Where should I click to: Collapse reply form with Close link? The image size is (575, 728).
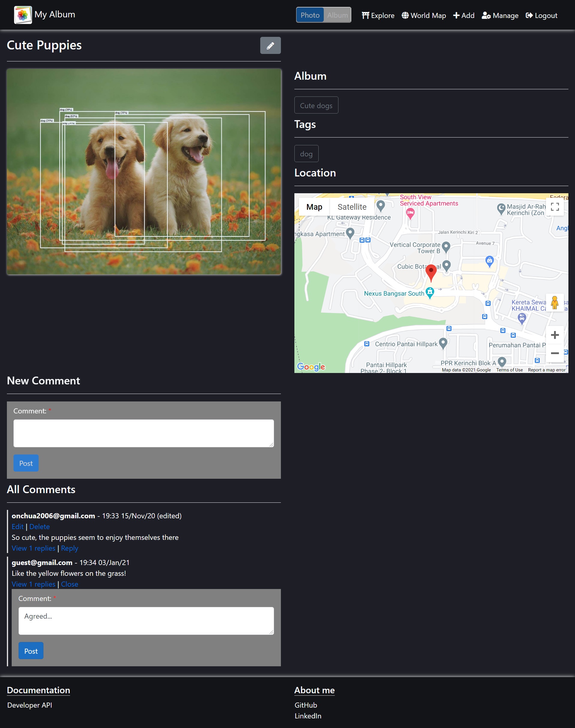click(x=69, y=584)
